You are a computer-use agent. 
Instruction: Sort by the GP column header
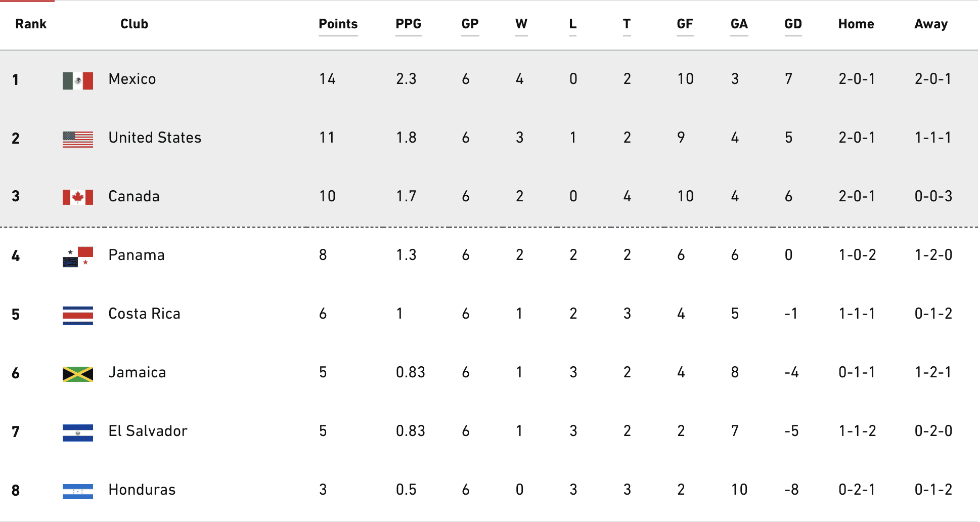point(470,24)
